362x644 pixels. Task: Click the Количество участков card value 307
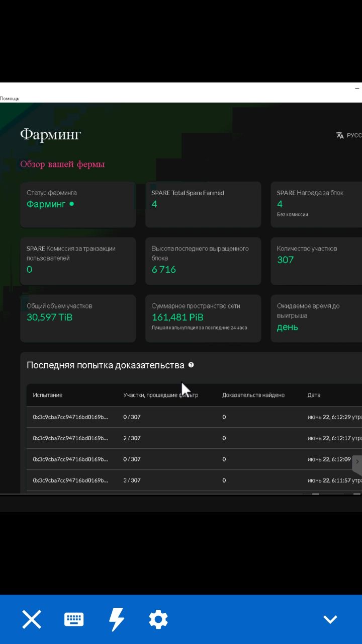coord(285,260)
